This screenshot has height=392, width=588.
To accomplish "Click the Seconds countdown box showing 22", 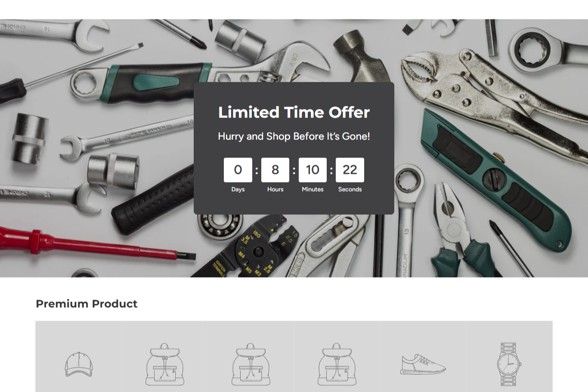I will pos(350,170).
